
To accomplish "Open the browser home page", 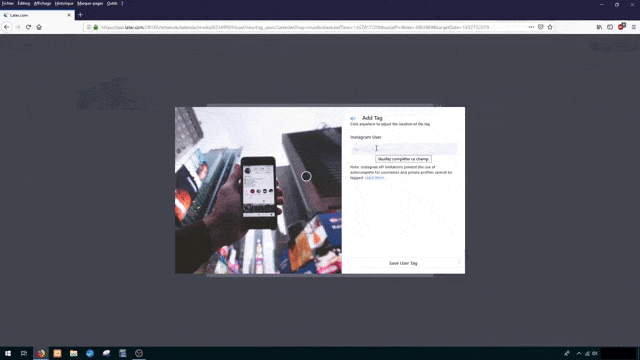I will pos(39,27).
